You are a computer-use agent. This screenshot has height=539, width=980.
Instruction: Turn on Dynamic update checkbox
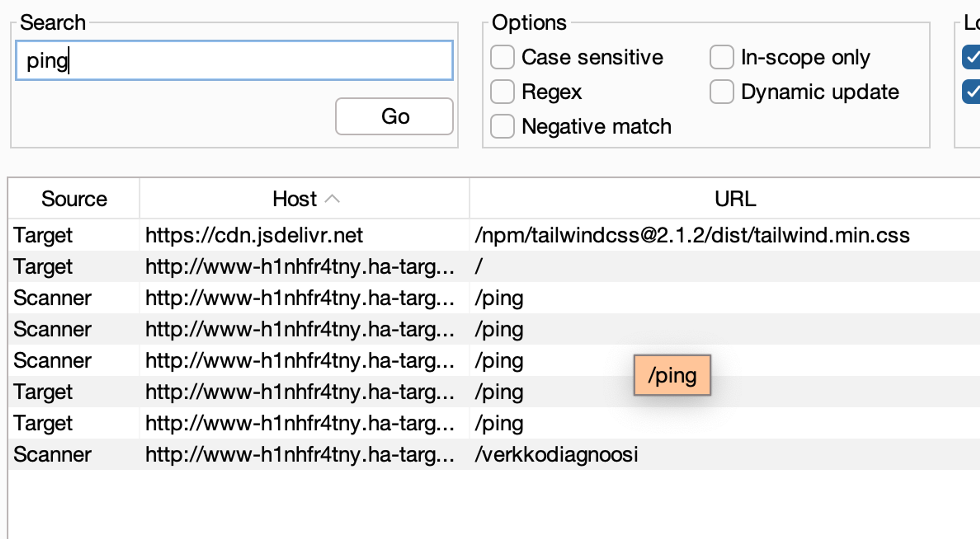coord(721,92)
